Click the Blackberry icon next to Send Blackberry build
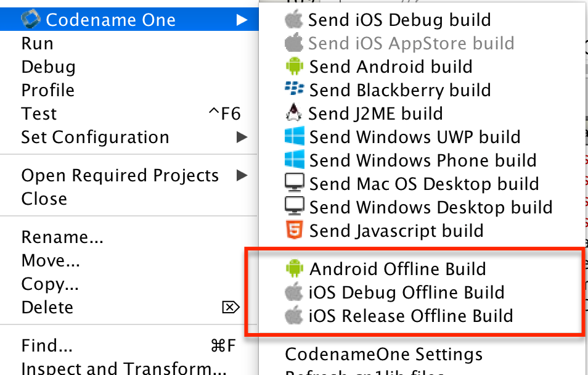 pyautogui.click(x=294, y=90)
